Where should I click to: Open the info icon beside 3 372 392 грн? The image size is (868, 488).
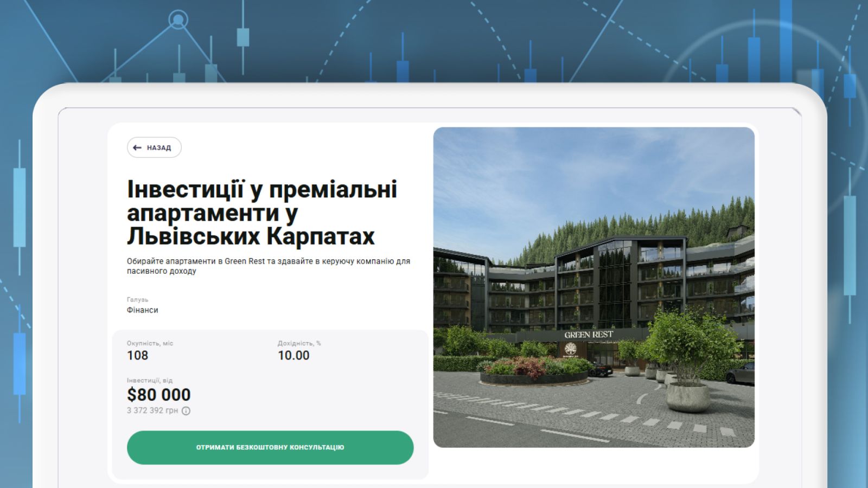click(x=186, y=411)
